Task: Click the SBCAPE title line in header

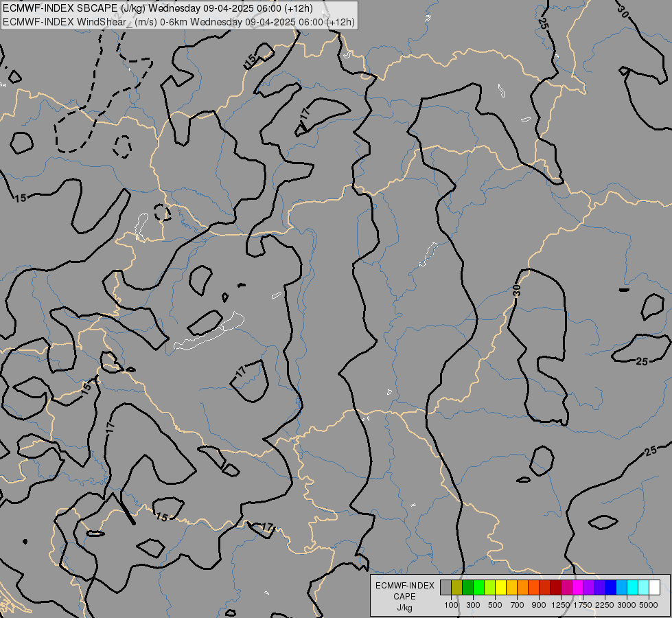Action: [x=158, y=8]
